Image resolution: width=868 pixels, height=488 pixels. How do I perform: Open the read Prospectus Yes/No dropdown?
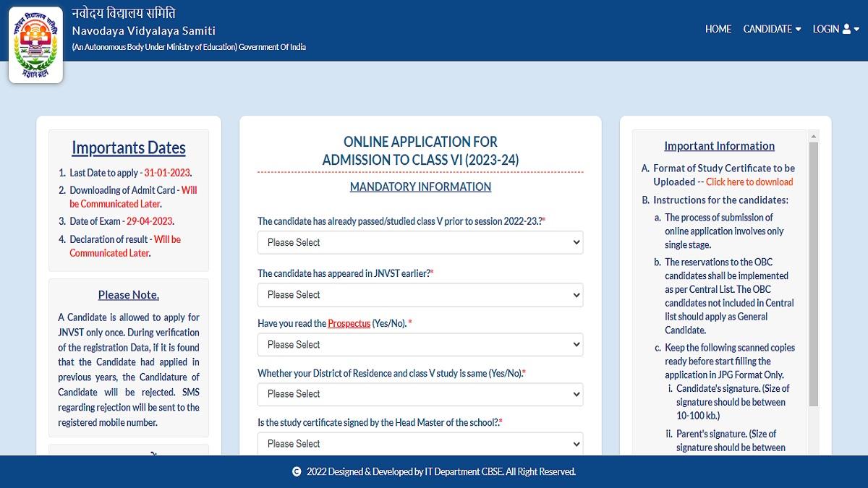(x=420, y=344)
